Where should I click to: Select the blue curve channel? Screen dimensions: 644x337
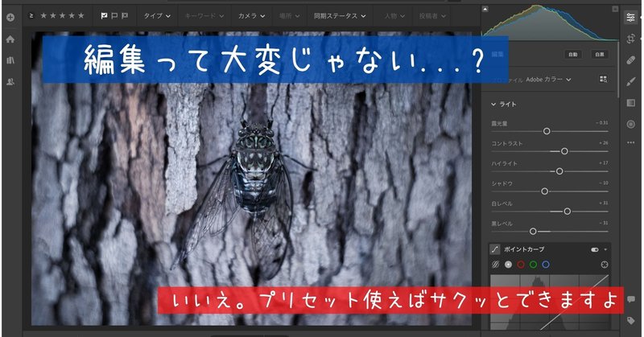coord(546,265)
